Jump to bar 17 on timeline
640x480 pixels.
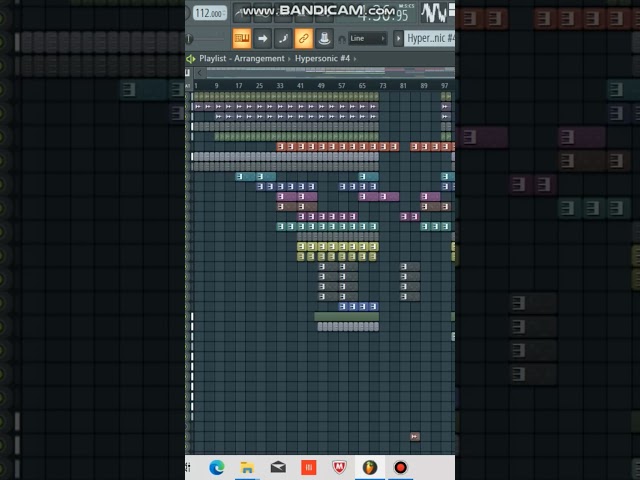point(239,86)
